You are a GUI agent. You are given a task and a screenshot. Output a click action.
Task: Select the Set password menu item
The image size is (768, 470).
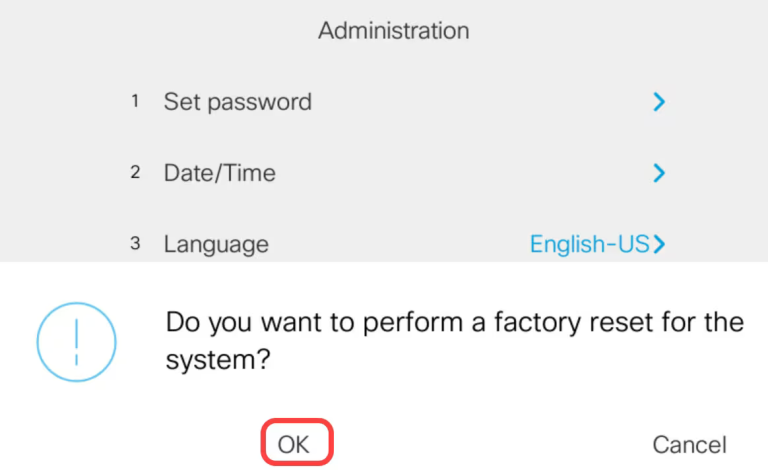238,101
